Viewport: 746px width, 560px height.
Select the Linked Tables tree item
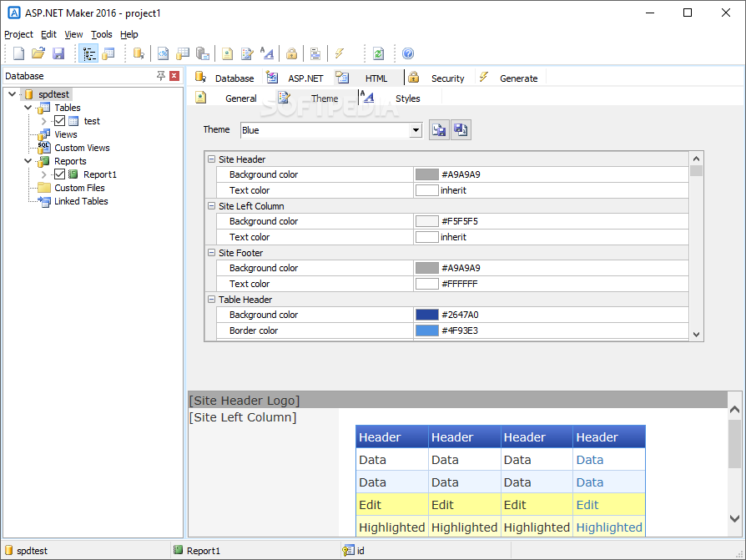pos(81,201)
